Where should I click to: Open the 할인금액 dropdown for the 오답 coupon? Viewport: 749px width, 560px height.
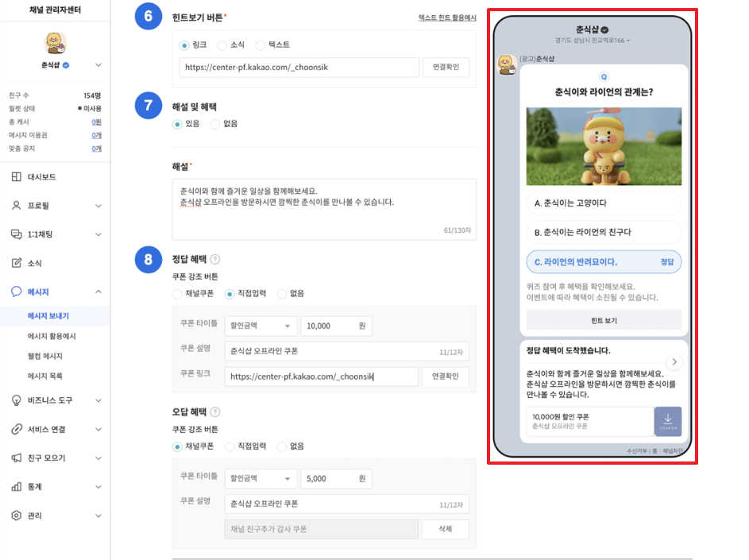click(x=261, y=478)
